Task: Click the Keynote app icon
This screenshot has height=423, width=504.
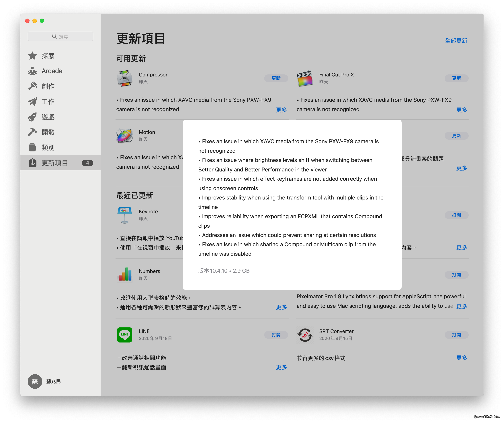Action: [x=125, y=215]
